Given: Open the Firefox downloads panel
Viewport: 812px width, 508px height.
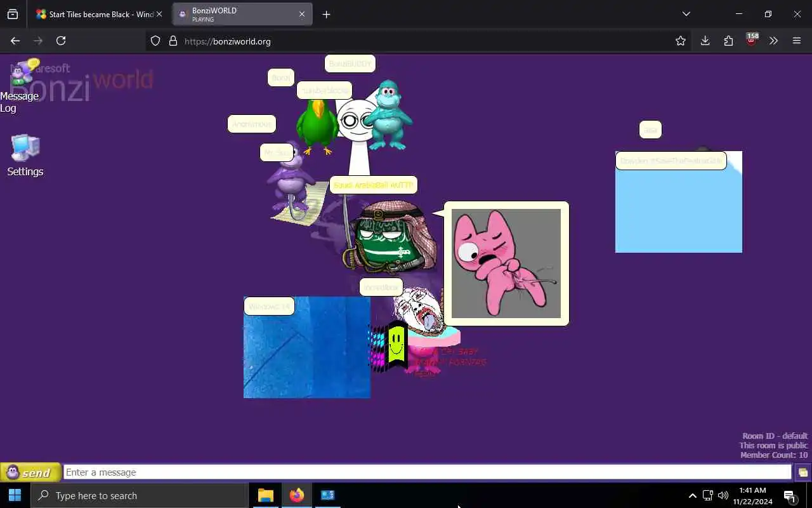Looking at the screenshot, I should [705, 41].
